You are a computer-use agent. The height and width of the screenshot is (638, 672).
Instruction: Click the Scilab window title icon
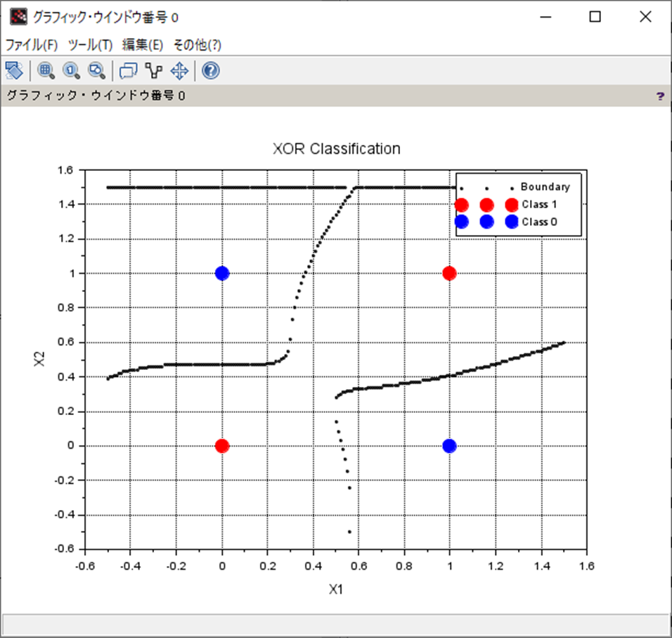[x=18, y=17]
